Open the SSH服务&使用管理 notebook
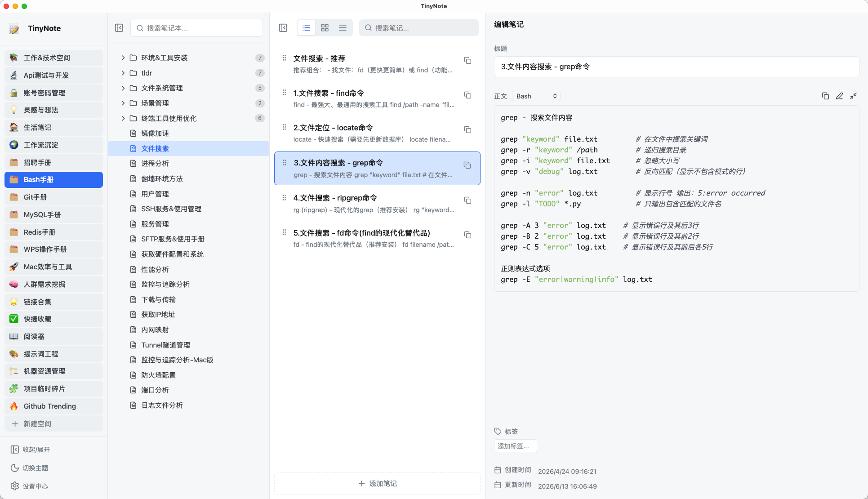 pyautogui.click(x=188, y=209)
